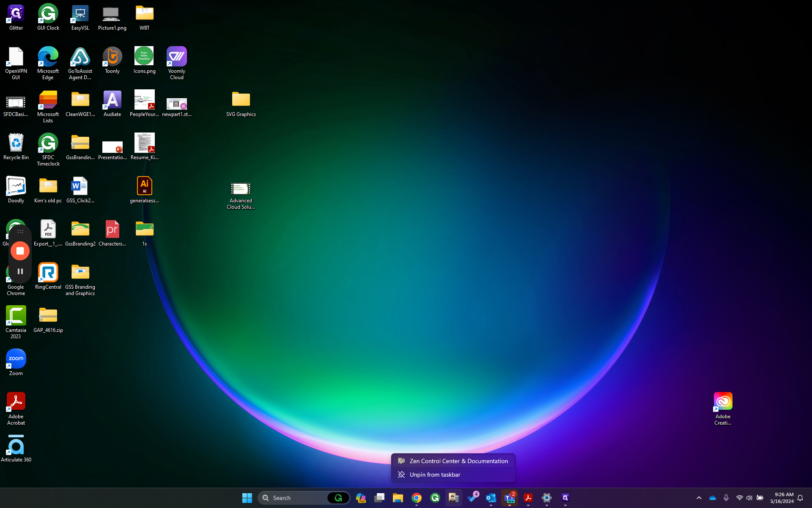Select the Picture1.png file
Image resolution: width=812 pixels, height=508 pixels.
pos(112,18)
